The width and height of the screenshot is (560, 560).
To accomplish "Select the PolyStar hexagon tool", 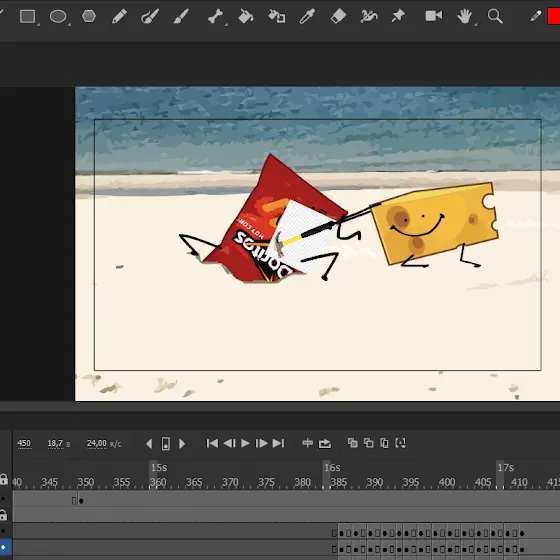I will [x=89, y=16].
